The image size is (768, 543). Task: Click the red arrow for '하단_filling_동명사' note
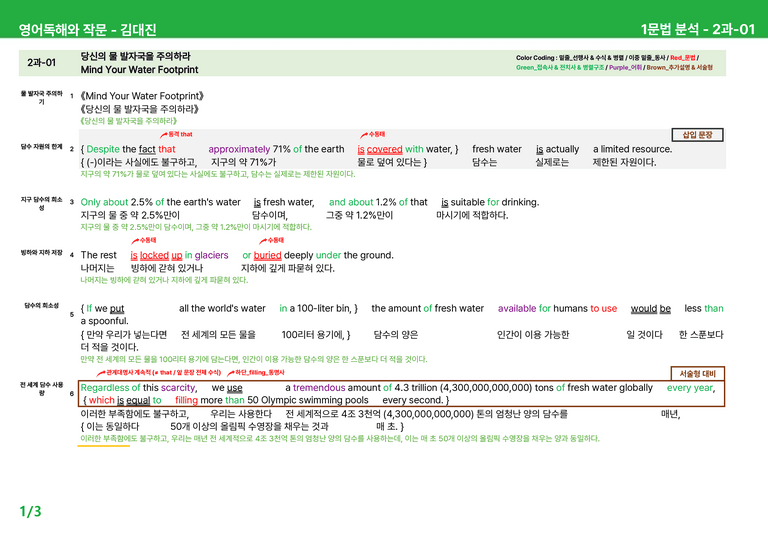[x=231, y=373]
